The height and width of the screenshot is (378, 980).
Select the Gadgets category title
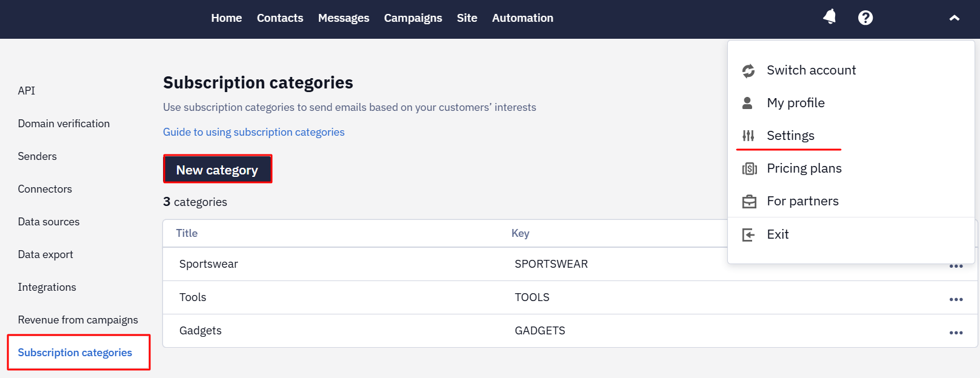click(201, 331)
